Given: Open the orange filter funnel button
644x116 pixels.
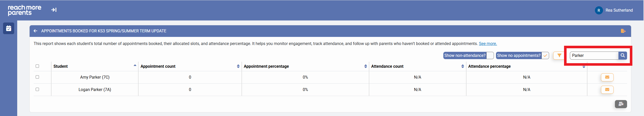Looking at the screenshot, I should coord(559,55).
